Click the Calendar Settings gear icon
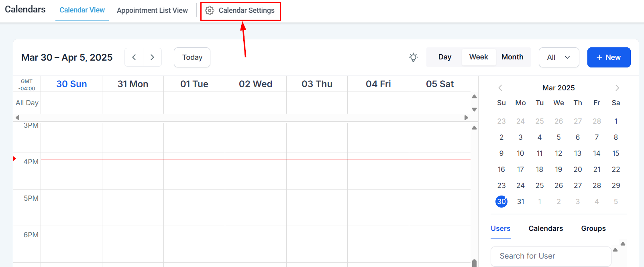The width and height of the screenshot is (644, 267). pyautogui.click(x=210, y=10)
